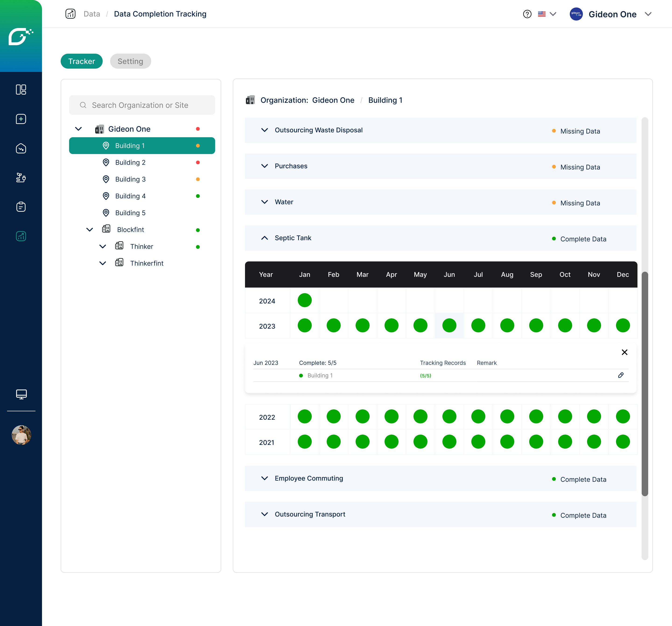Image resolution: width=672 pixels, height=626 pixels.
Task: Expand the Thinkerfint organization node
Action: click(103, 263)
